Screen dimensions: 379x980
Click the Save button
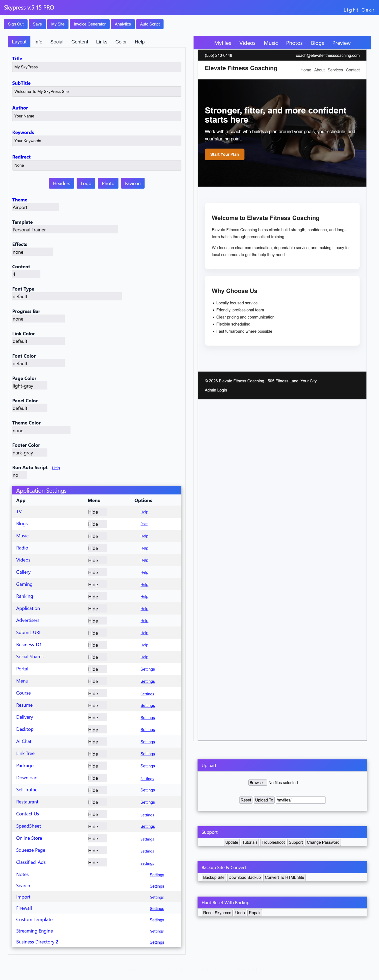click(37, 24)
